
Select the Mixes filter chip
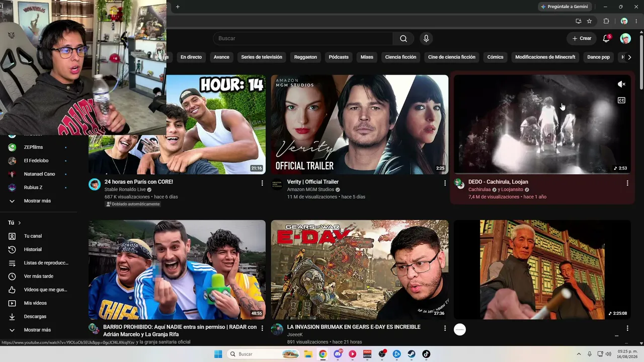pos(367,57)
